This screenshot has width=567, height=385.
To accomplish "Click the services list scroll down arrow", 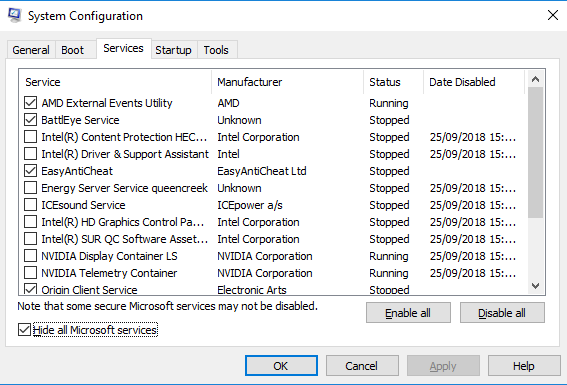I will click(x=536, y=286).
